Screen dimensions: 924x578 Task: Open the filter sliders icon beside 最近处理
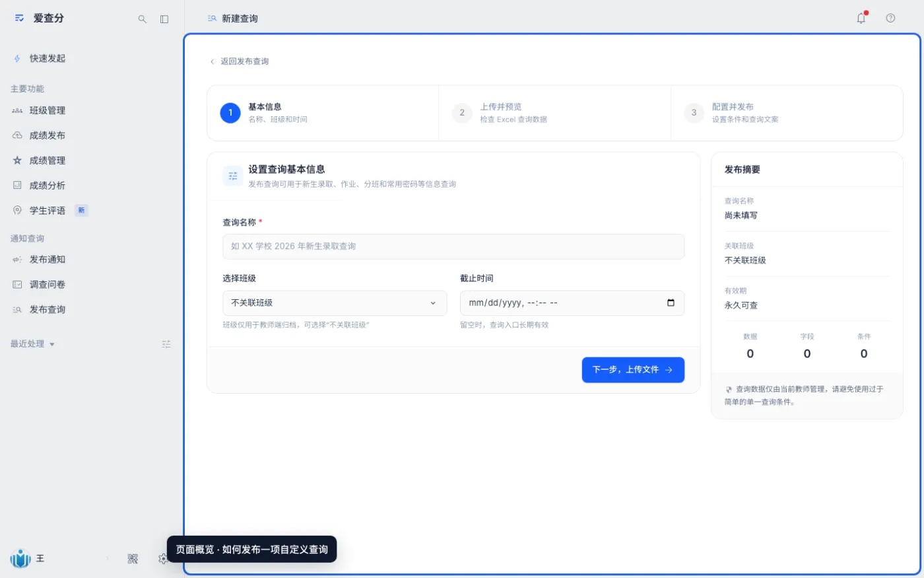(166, 344)
